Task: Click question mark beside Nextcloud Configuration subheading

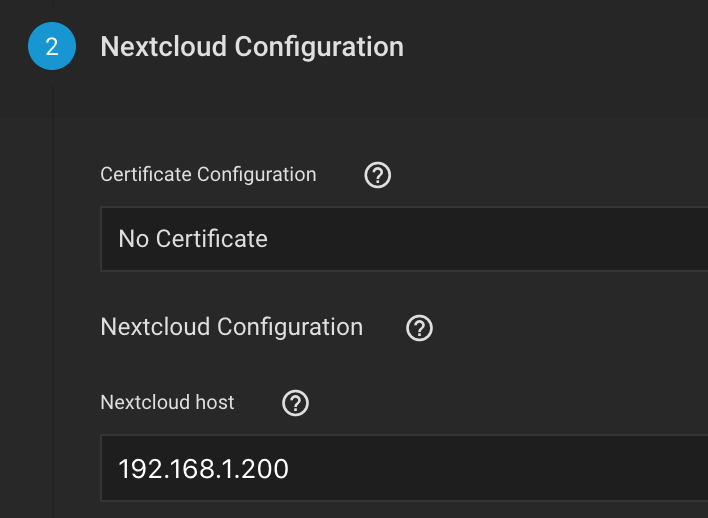Action: click(420, 328)
